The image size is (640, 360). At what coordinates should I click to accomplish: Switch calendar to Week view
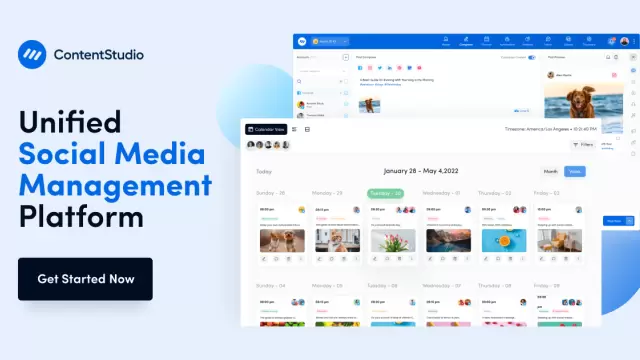pos(575,171)
